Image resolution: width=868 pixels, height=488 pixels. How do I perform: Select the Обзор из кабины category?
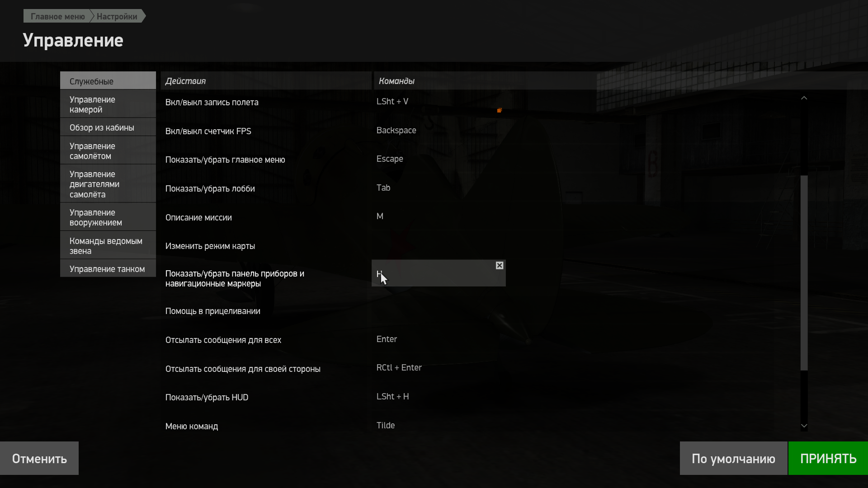click(108, 127)
